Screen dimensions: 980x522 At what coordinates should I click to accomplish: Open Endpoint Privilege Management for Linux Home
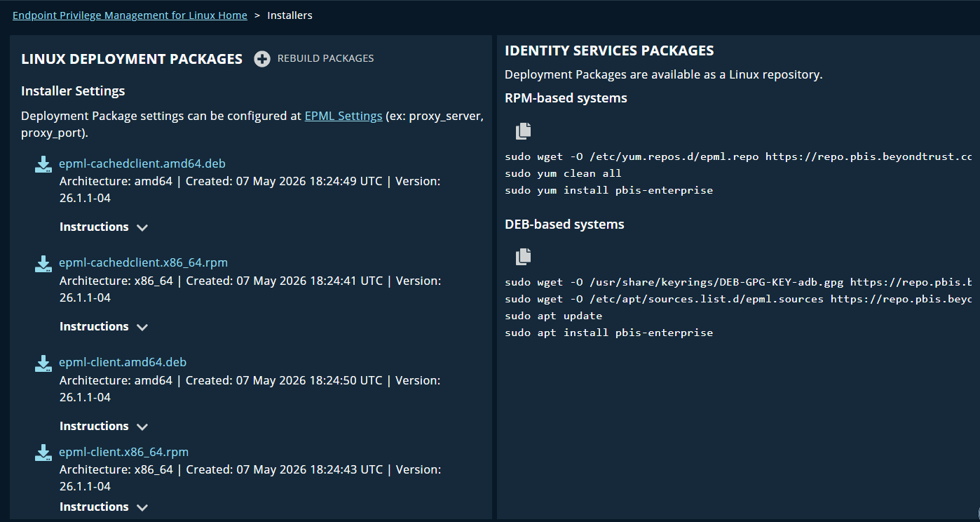point(130,15)
